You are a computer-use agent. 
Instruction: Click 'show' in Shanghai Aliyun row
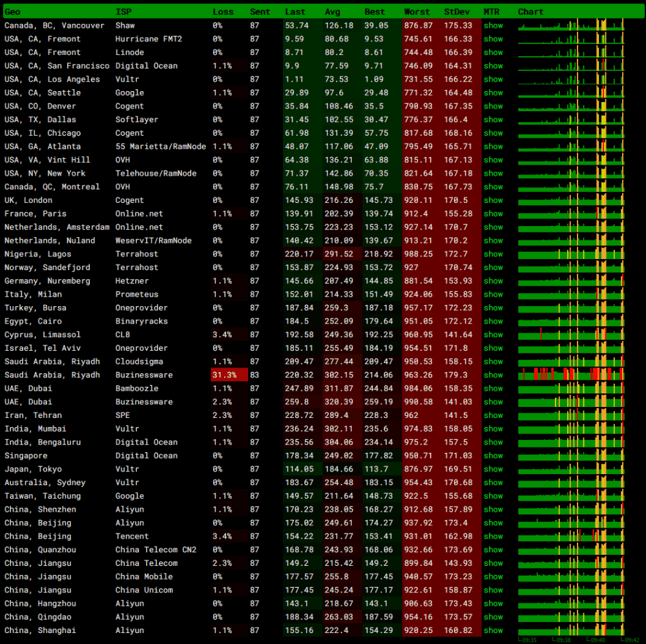tap(493, 630)
